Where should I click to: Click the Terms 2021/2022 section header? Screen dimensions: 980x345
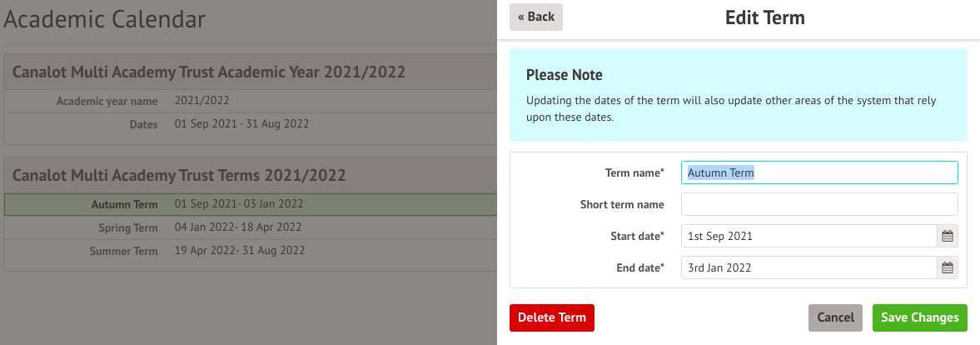(179, 176)
